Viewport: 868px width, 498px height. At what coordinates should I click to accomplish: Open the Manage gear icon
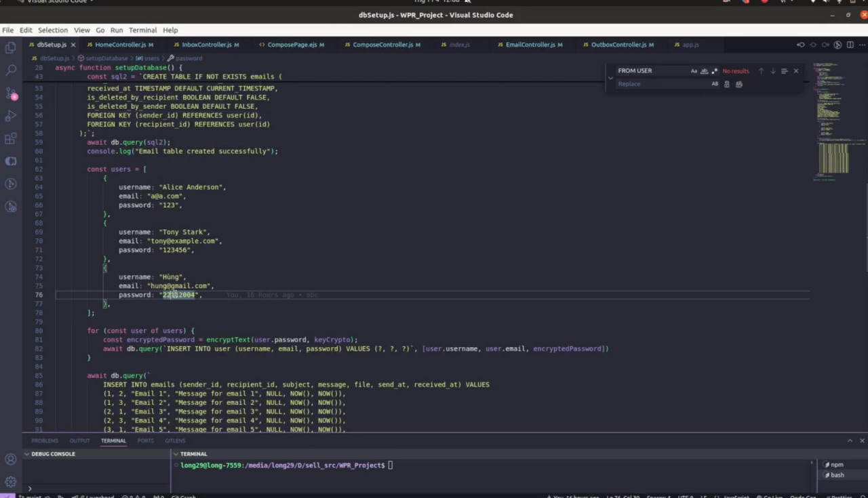click(11, 482)
